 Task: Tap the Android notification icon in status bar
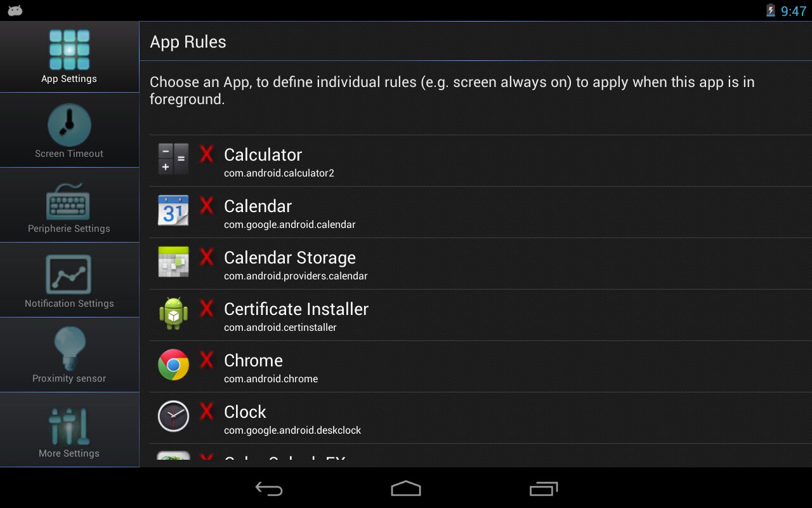point(15,10)
